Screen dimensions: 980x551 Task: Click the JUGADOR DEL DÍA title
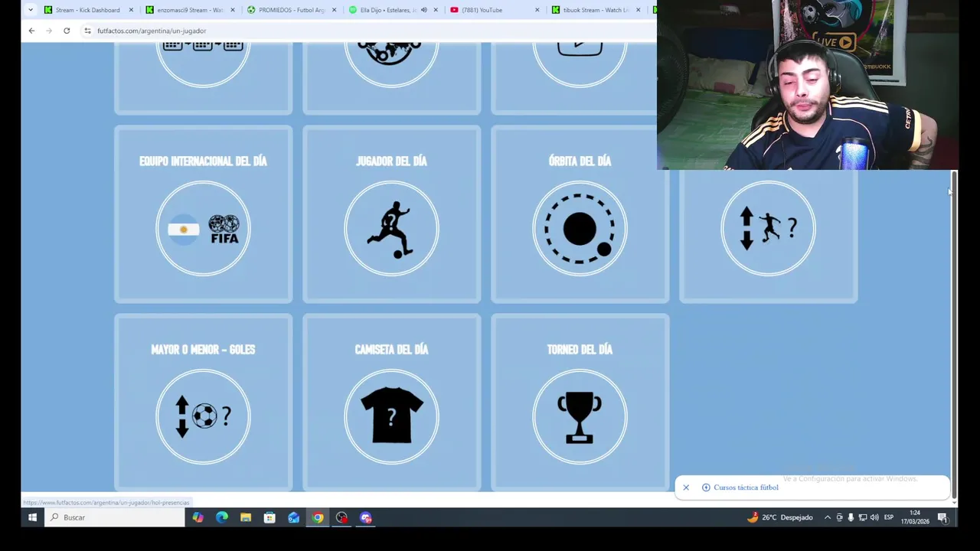[x=391, y=161]
